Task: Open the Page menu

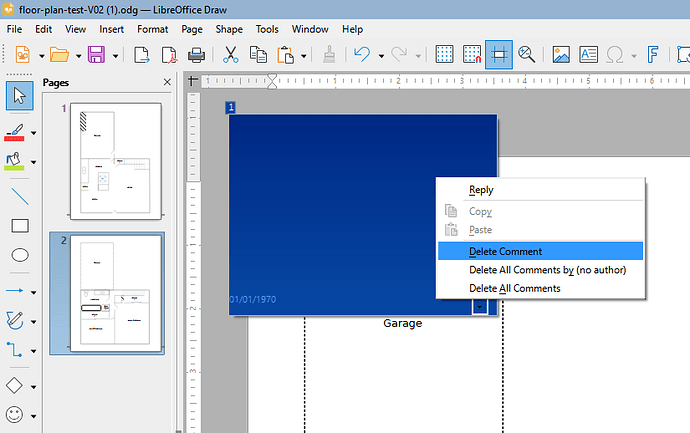Action: (192, 29)
